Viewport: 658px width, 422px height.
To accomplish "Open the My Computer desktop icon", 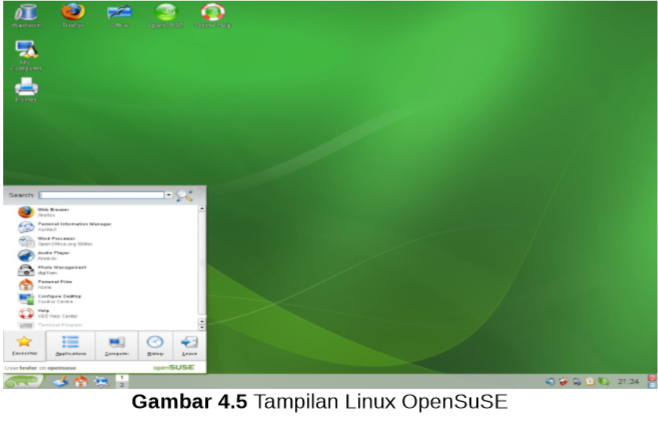I will click(x=26, y=55).
